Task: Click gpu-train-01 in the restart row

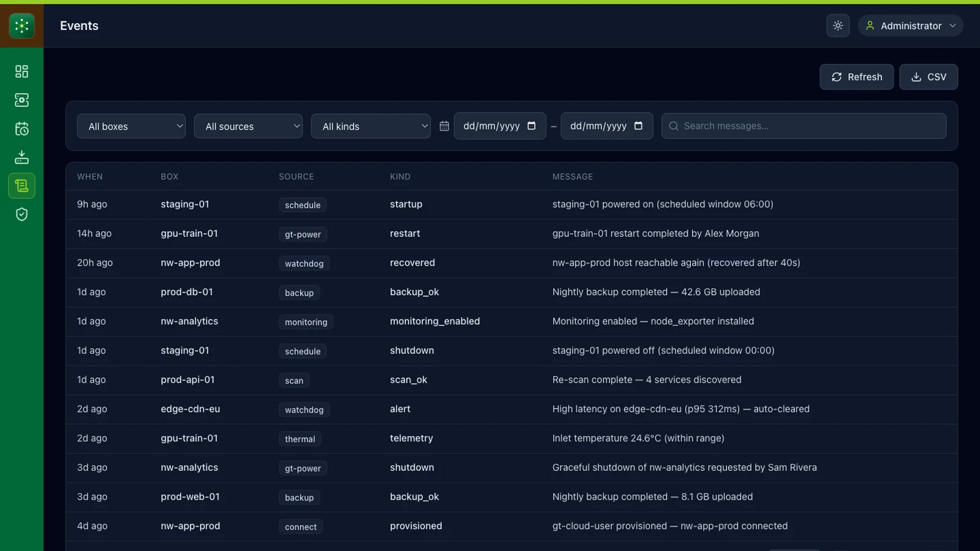Action: tap(189, 233)
